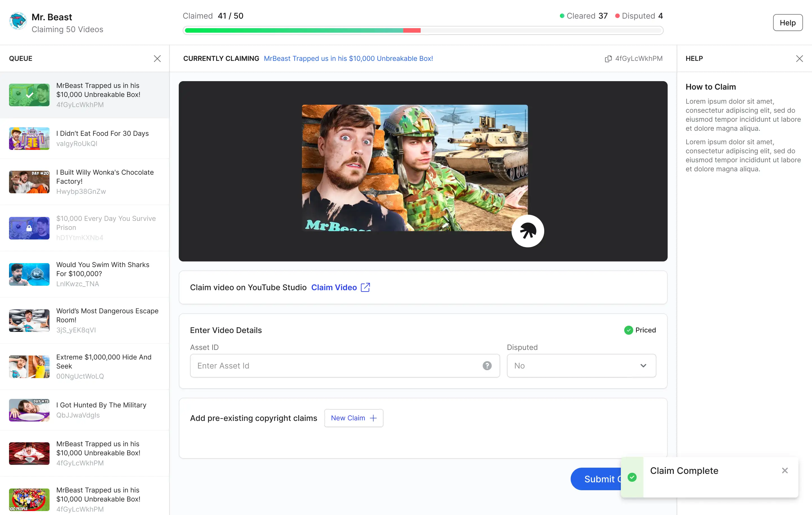Click the 30 Days food thumbnail

pos(29,139)
